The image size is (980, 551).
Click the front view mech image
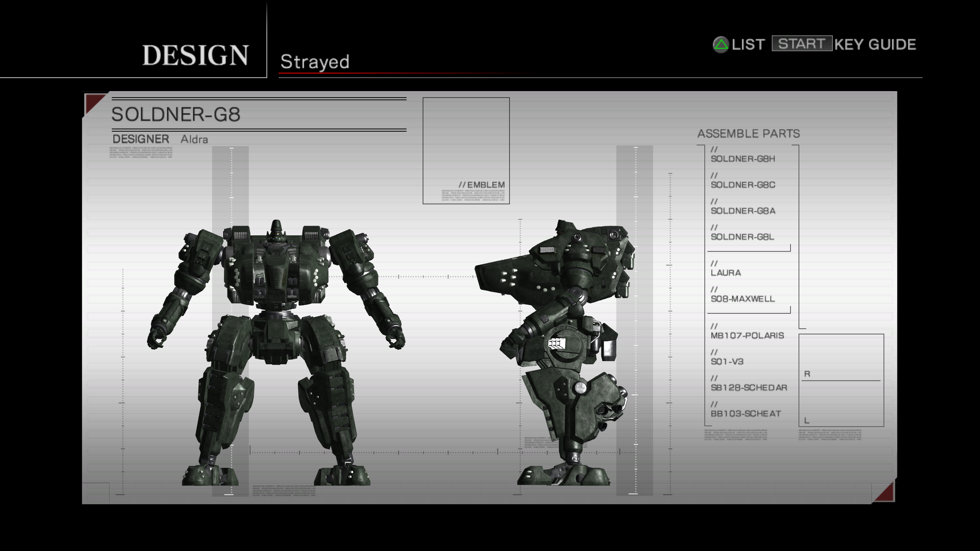[276, 353]
